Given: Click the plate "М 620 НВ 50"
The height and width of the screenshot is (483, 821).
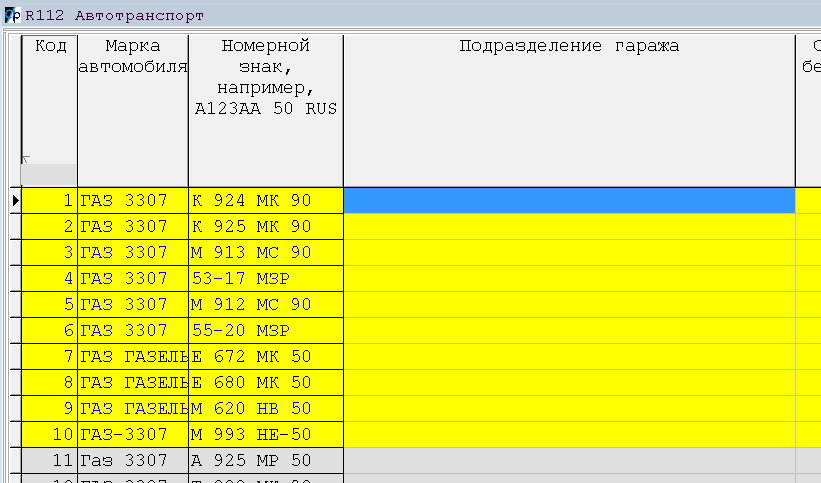Looking at the screenshot, I should point(265,408).
